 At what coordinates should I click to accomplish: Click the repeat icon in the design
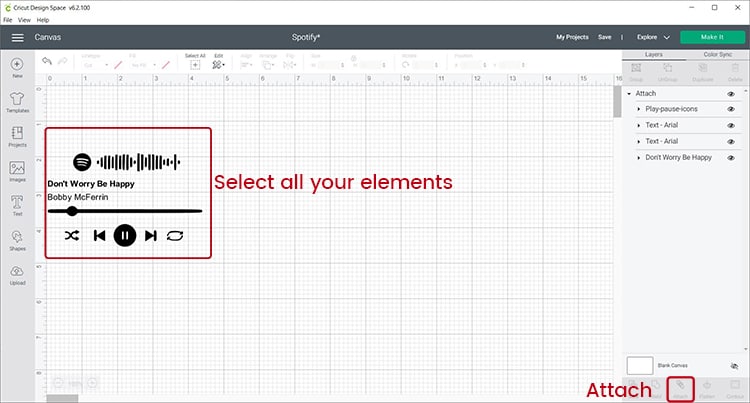click(175, 236)
